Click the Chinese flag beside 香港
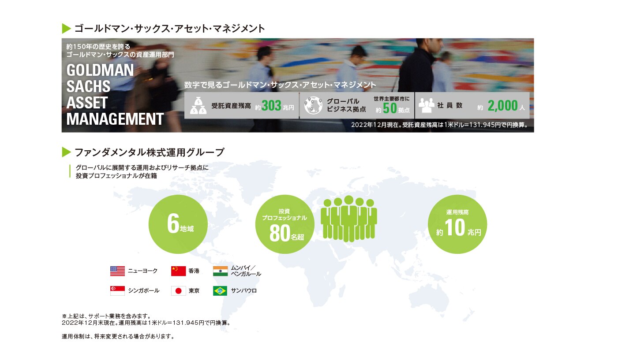 point(178,271)
